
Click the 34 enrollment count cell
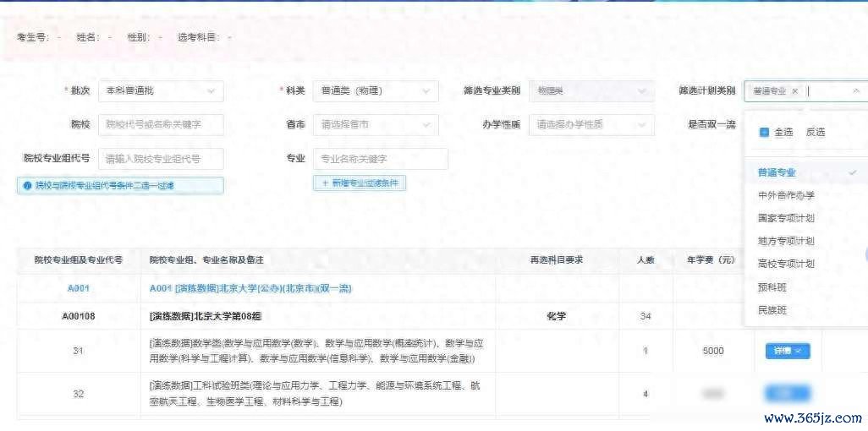[646, 316]
